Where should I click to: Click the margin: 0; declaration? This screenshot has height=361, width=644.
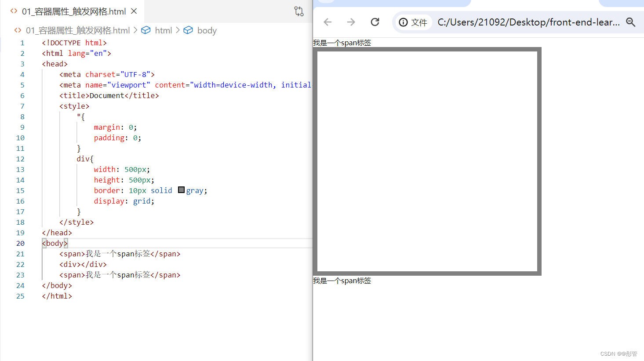tap(115, 127)
